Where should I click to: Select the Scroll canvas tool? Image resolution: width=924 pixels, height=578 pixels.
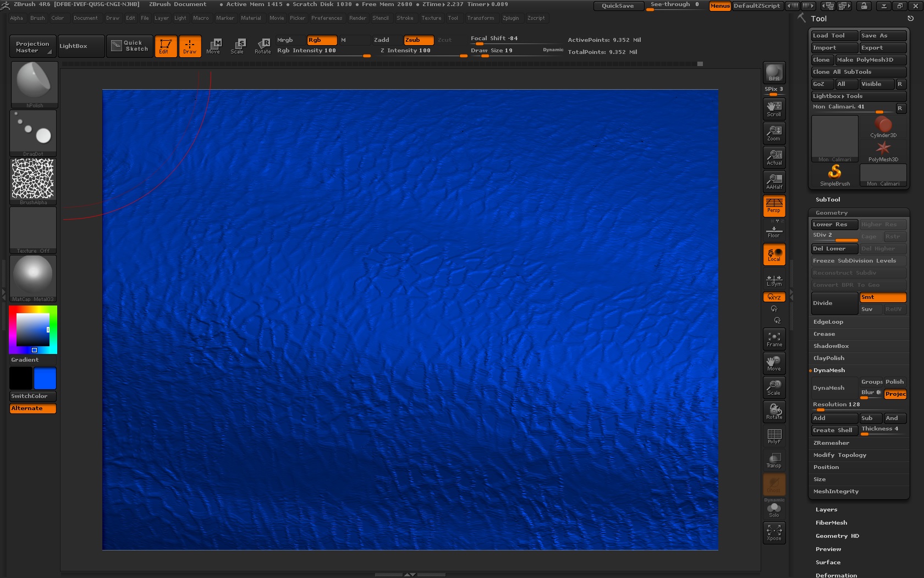pos(774,108)
